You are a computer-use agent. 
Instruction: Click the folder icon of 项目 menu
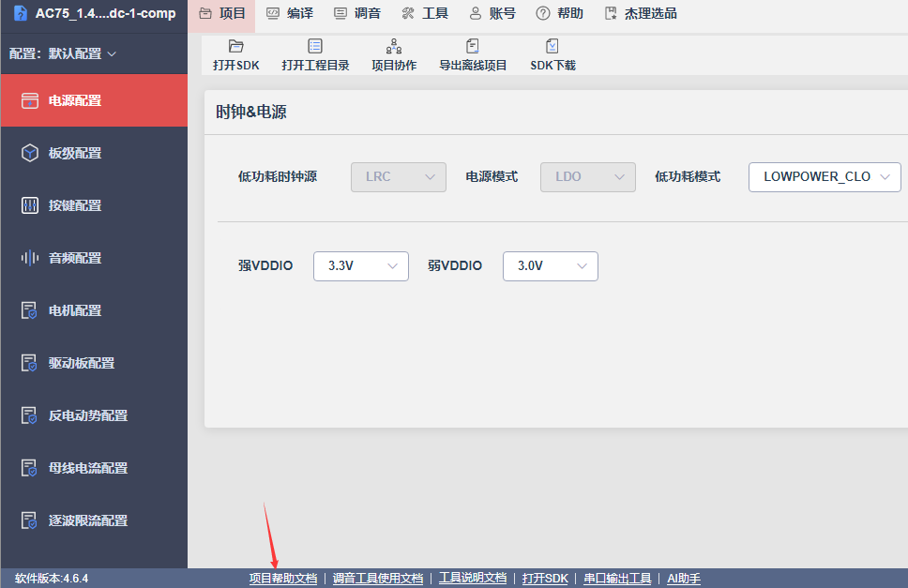[x=205, y=13]
